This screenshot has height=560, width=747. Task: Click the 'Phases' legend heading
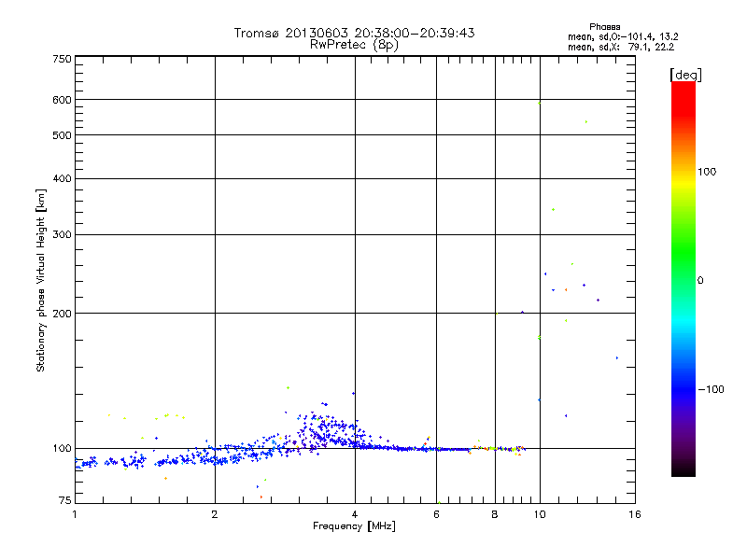pos(604,27)
